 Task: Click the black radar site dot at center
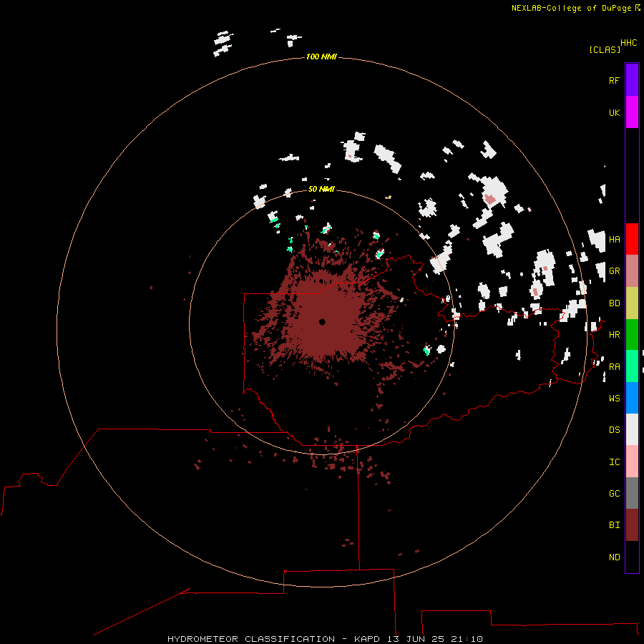pos(322,322)
